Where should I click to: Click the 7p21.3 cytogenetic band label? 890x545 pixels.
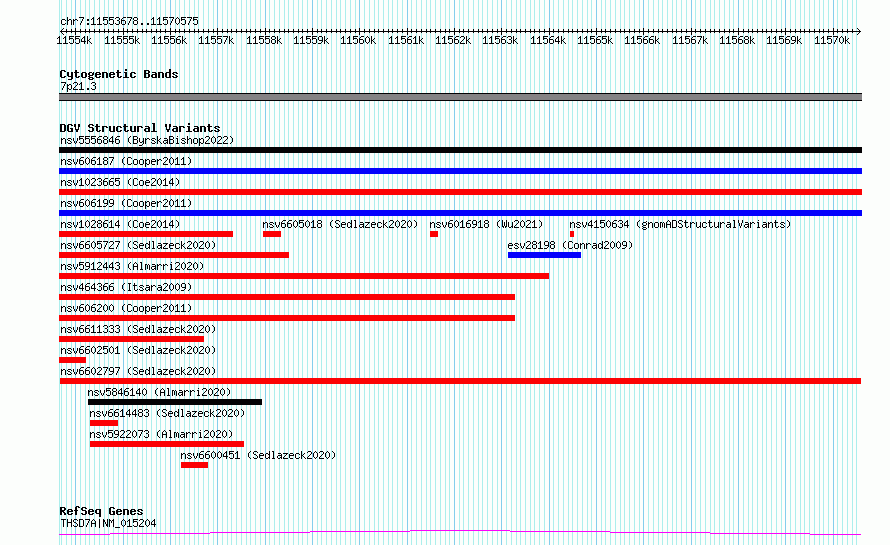coord(78,86)
